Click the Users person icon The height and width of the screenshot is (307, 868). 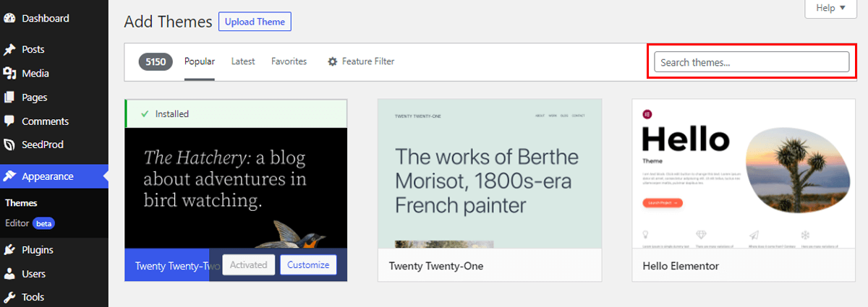pyautogui.click(x=9, y=274)
